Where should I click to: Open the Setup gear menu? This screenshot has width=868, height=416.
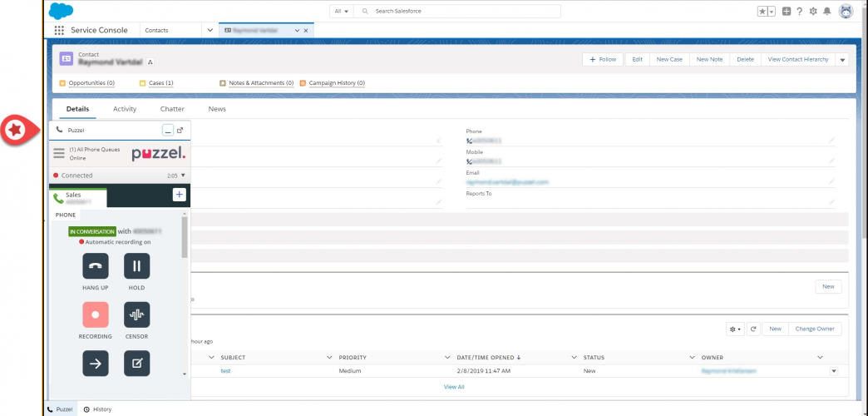(x=812, y=12)
